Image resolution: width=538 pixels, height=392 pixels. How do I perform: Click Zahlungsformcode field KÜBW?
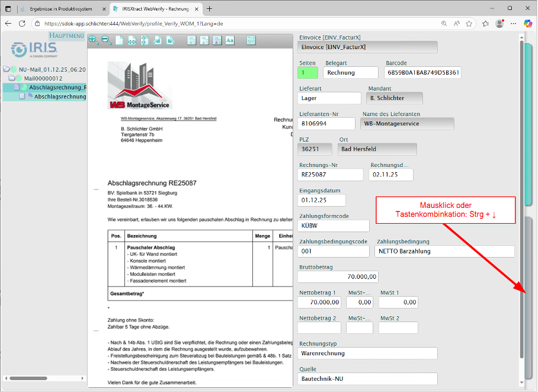(x=334, y=226)
